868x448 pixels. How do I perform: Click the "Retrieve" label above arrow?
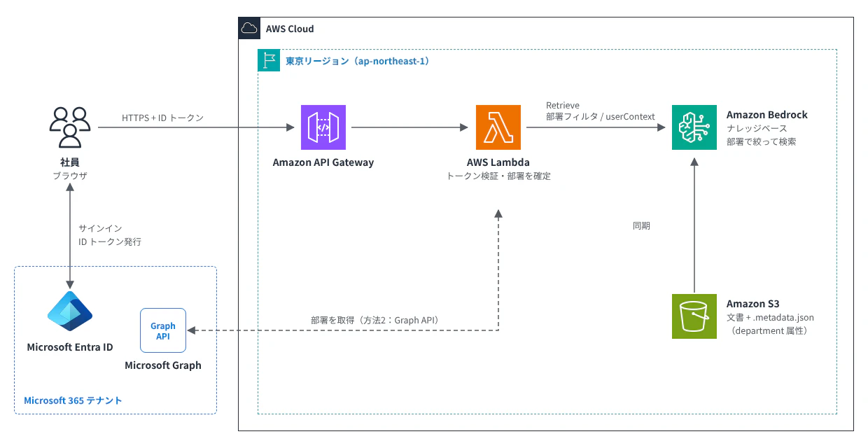[563, 106]
